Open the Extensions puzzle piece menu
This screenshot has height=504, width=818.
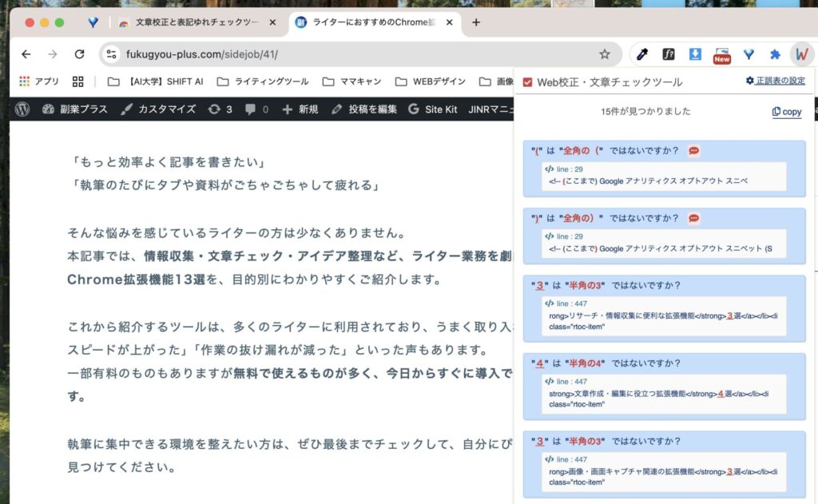tap(774, 54)
